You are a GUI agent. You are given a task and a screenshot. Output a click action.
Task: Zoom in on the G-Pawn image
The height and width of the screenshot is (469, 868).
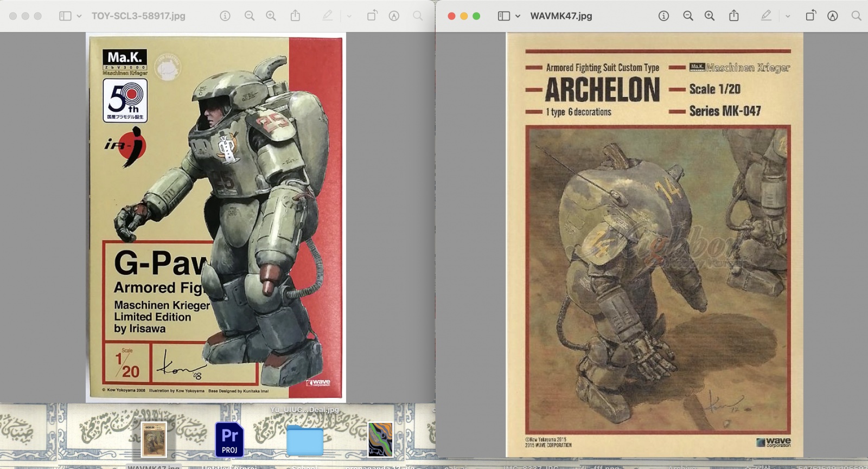click(x=271, y=16)
